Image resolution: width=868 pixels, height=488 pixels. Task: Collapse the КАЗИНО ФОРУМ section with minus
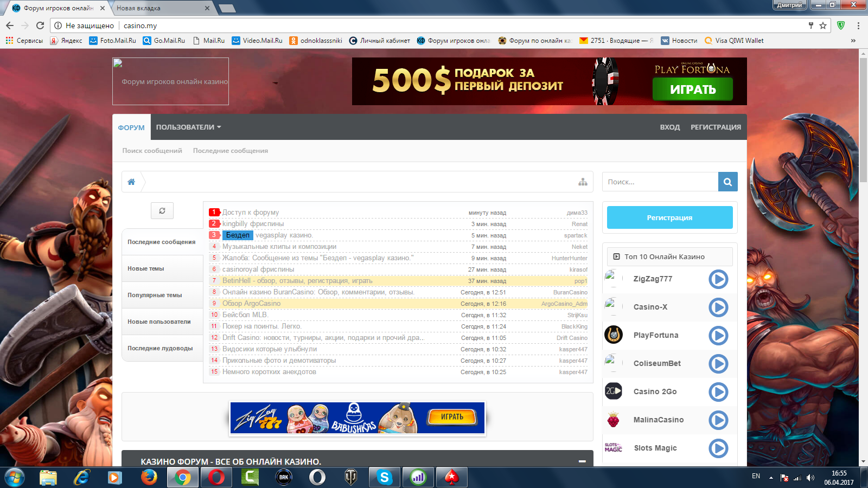[582, 461]
